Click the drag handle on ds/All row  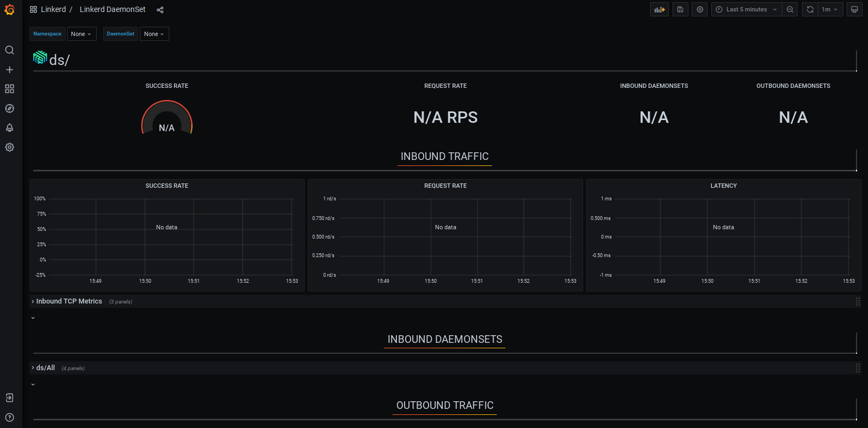pos(858,368)
